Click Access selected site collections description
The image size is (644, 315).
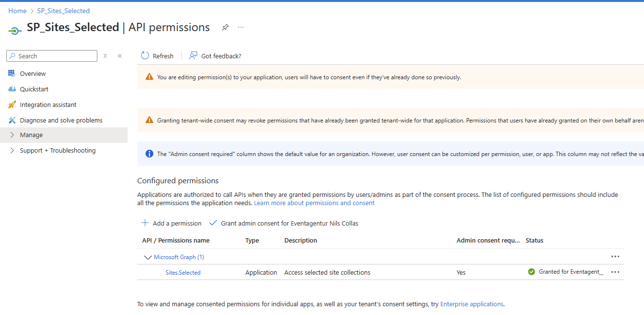click(327, 272)
